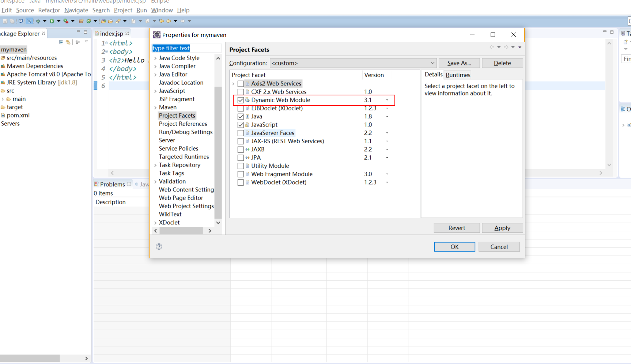Navigate Back with yellow arrow icon
Image resolution: width=631 pixels, height=364 pixels.
click(169, 21)
